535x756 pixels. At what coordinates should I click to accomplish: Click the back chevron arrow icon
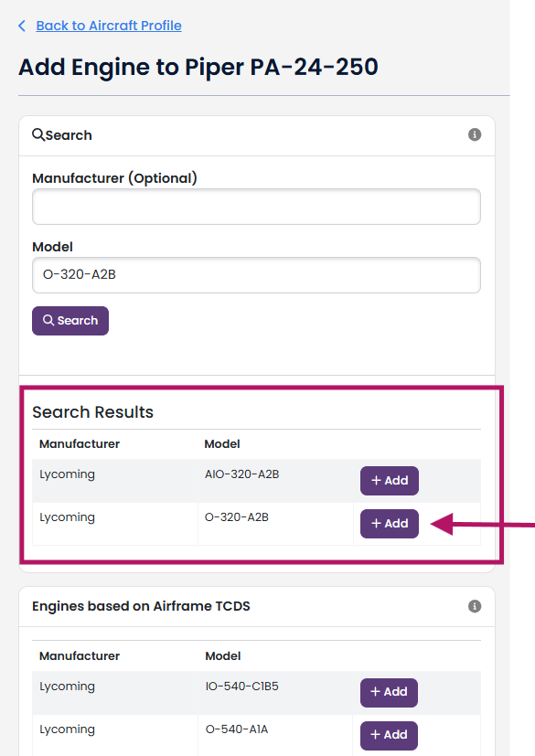pos(22,26)
